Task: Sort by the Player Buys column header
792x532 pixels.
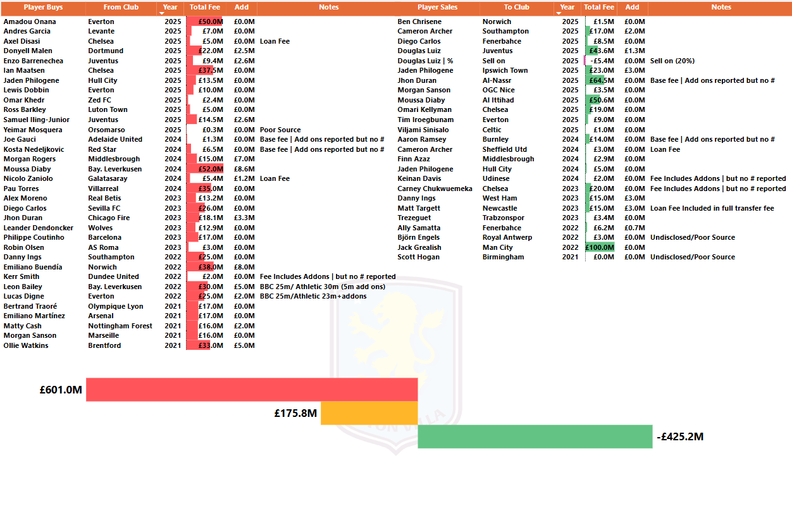Action: pyautogui.click(x=43, y=8)
